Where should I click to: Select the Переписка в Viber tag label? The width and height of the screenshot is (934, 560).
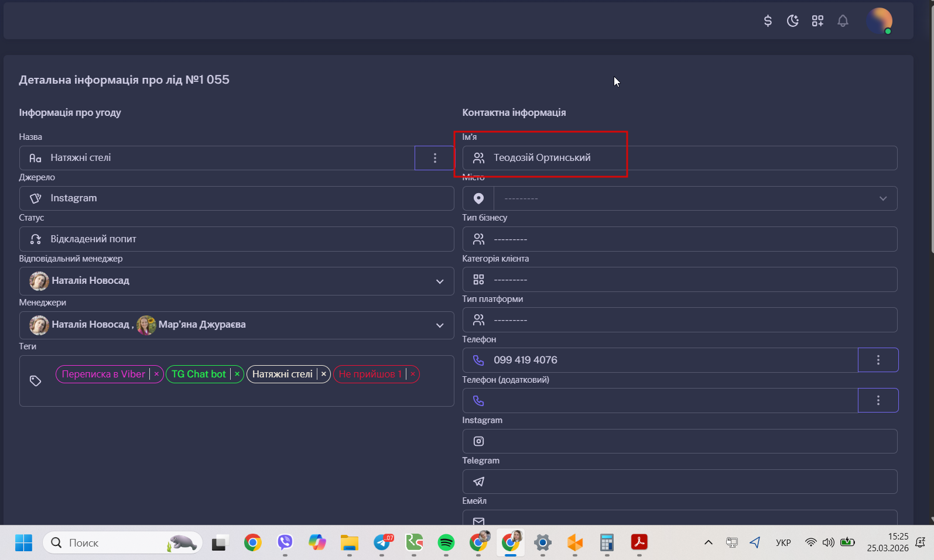tap(104, 374)
